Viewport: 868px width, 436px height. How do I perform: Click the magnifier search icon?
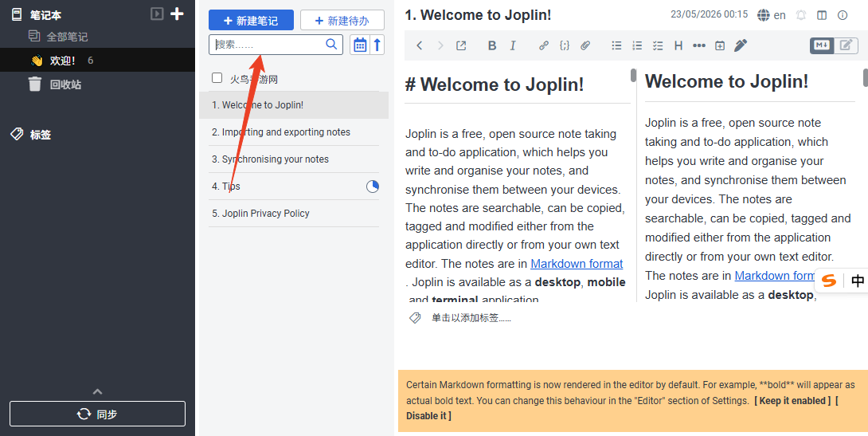coord(331,45)
